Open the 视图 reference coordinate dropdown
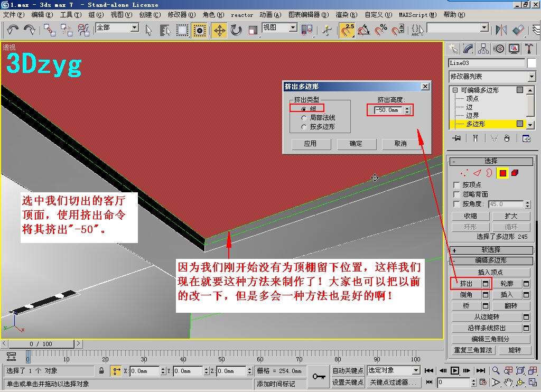Image resolution: width=541 pixels, height=392 pixels. pos(293,27)
